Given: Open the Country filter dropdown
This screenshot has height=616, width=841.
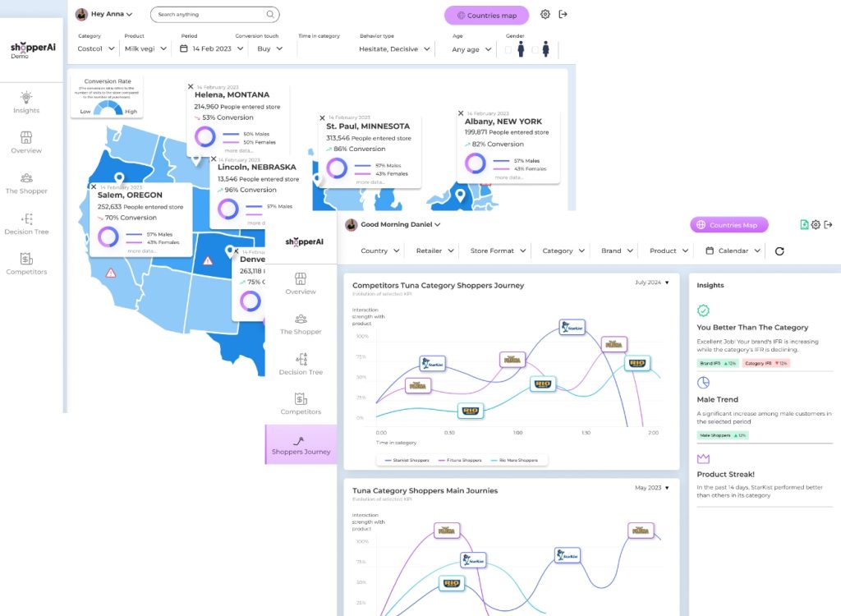Looking at the screenshot, I should tap(379, 251).
